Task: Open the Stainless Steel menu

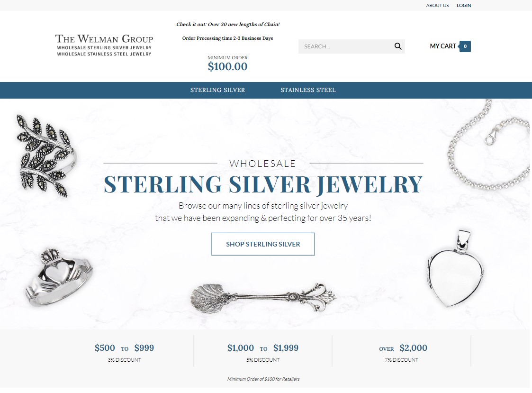Action: (308, 90)
